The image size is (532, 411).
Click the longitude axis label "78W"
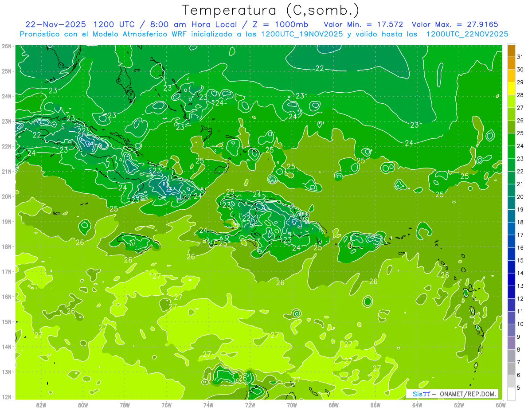[x=125, y=404]
